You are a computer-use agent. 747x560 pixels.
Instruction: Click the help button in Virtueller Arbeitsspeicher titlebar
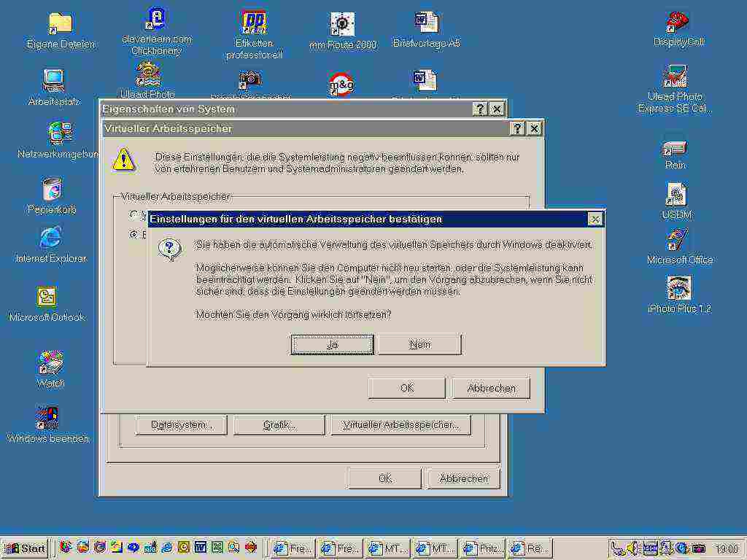tap(517, 128)
